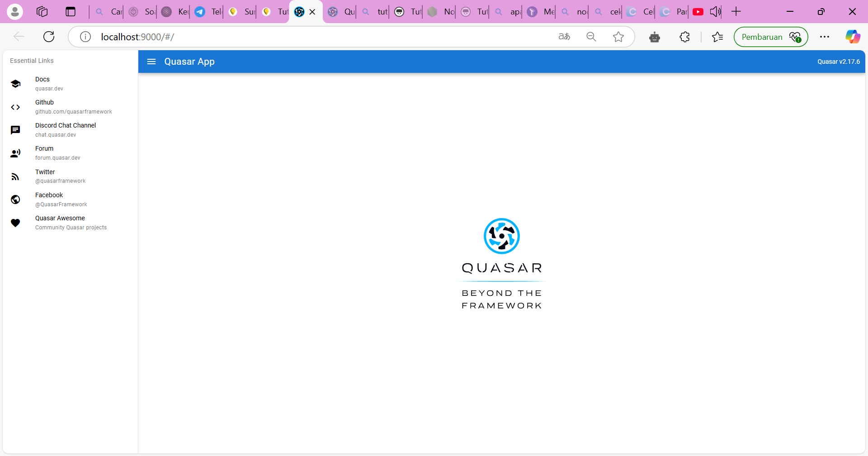Viewport: 868px width, 456px height.
Task: Open the Forum link
Action: tap(70, 153)
